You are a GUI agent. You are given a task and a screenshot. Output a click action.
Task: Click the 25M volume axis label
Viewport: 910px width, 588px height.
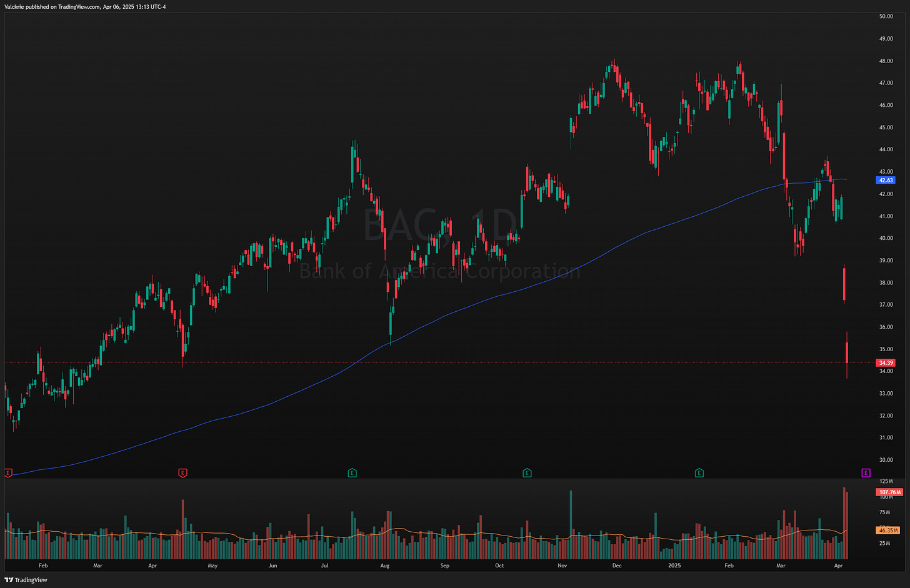coord(885,542)
